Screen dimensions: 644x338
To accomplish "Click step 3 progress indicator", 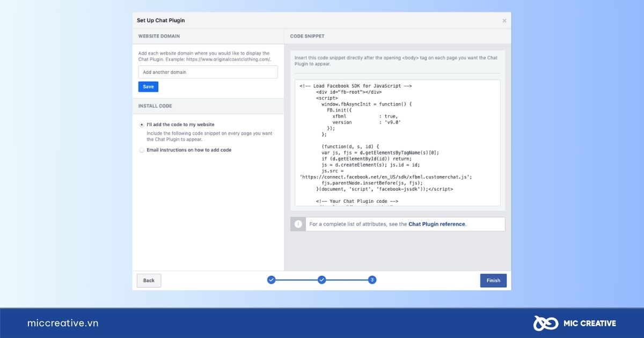I will point(372,280).
